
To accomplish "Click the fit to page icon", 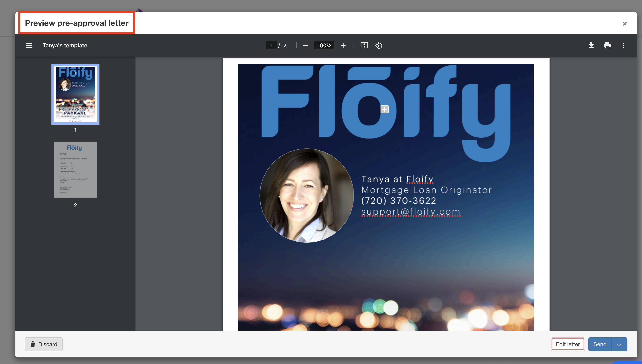I will [364, 46].
